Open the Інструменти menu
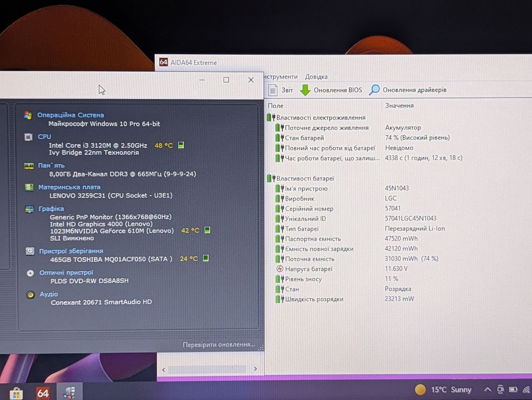The image size is (532, 400). pyautogui.click(x=281, y=76)
